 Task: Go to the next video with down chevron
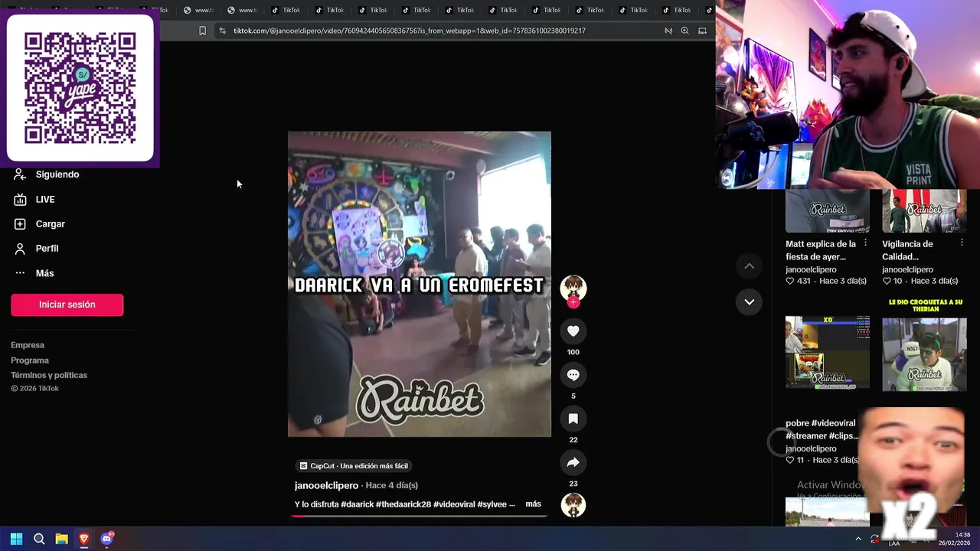pos(750,302)
